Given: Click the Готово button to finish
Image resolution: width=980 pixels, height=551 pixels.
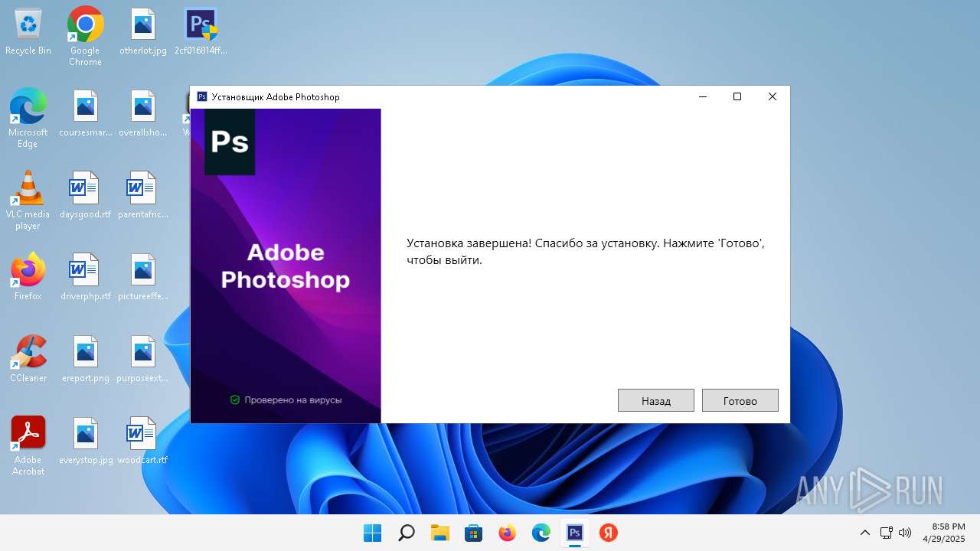Looking at the screenshot, I should [740, 400].
